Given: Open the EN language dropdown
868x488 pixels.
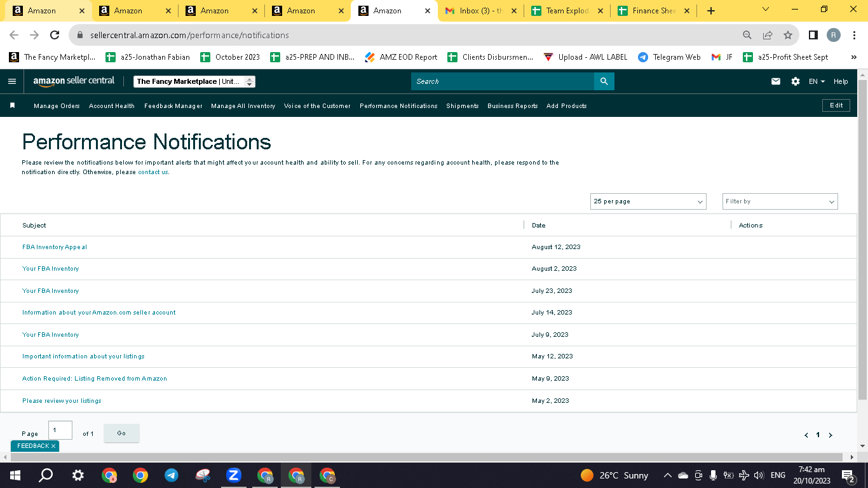Looking at the screenshot, I should pos(817,81).
